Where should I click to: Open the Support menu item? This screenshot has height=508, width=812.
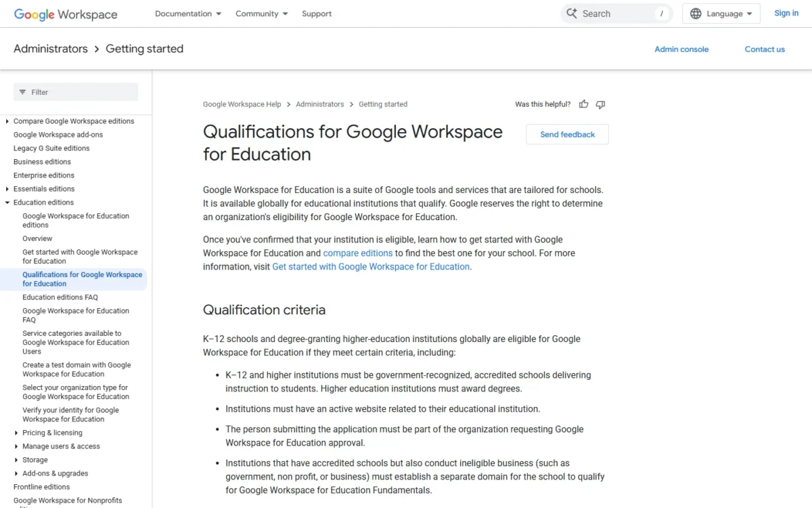pos(317,14)
